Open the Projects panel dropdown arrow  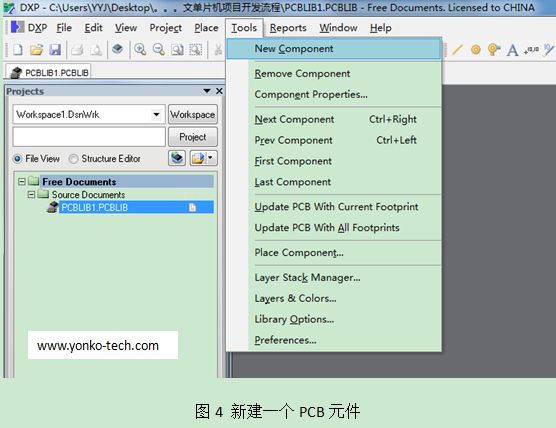207,91
